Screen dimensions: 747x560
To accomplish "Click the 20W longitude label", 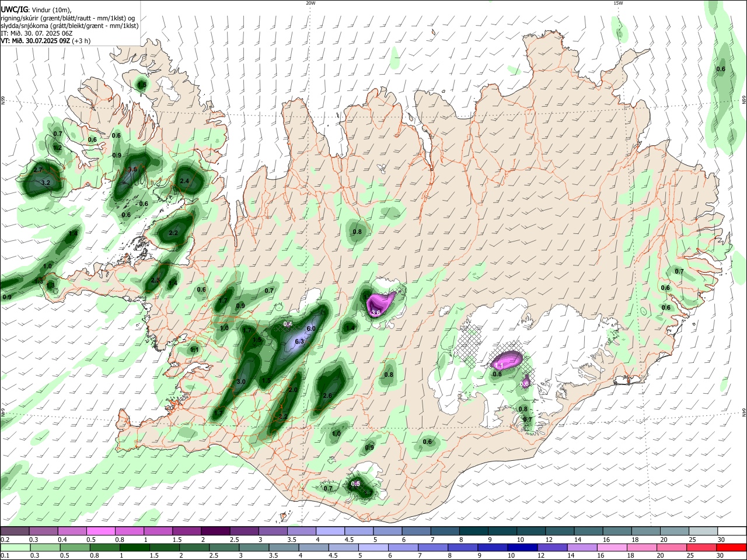I will click(310, 3).
